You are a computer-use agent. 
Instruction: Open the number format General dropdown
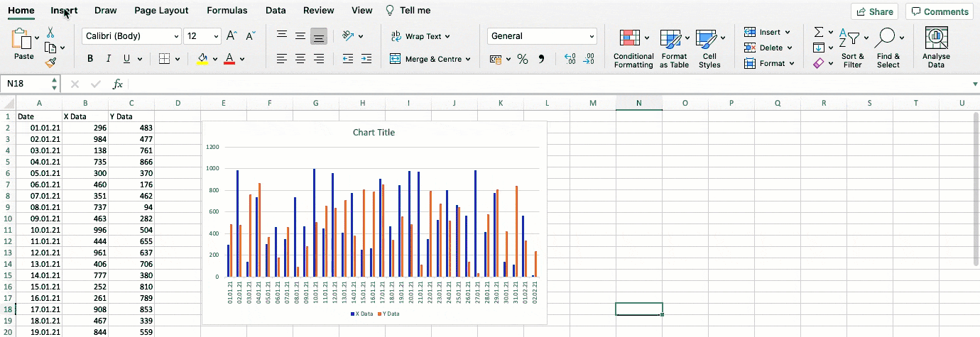pyautogui.click(x=542, y=36)
